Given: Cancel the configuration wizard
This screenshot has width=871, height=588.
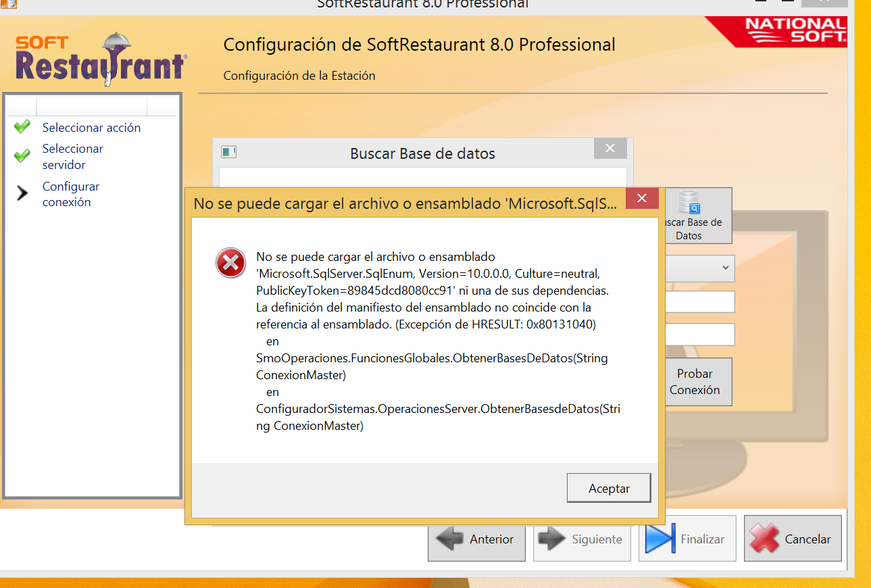Looking at the screenshot, I should pyautogui.click(x=793, y=539).
